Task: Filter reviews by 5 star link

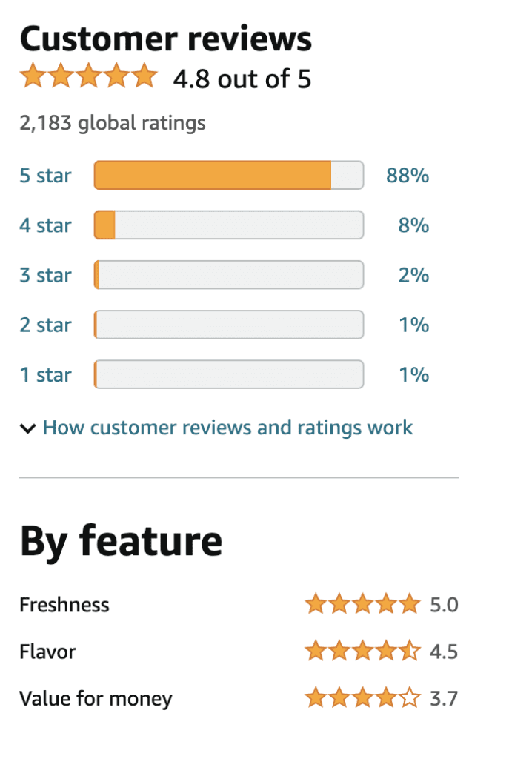Action: (x=45, y=175)
